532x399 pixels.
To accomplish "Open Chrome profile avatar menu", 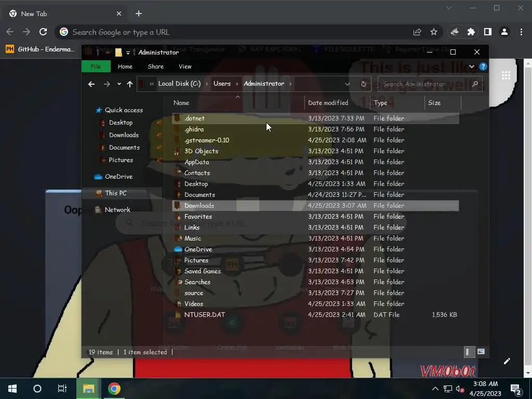I will [504, 32].
